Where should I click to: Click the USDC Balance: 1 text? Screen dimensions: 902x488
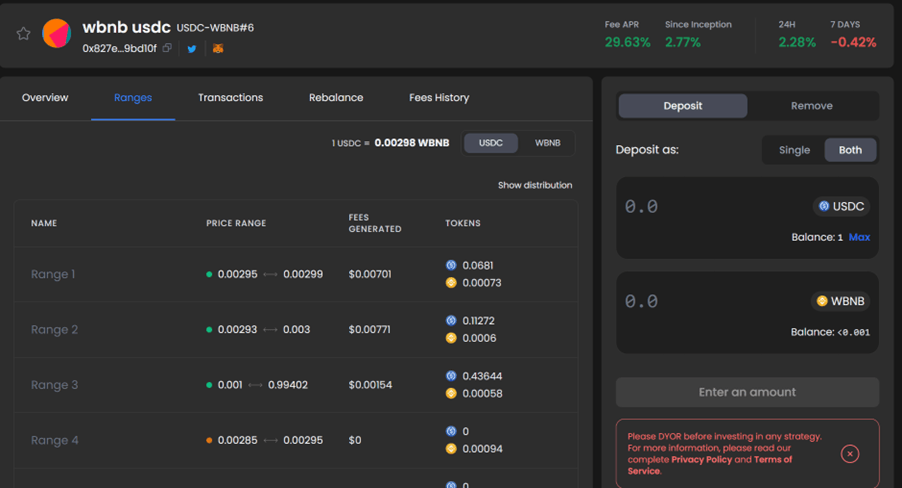click(817, 237)
